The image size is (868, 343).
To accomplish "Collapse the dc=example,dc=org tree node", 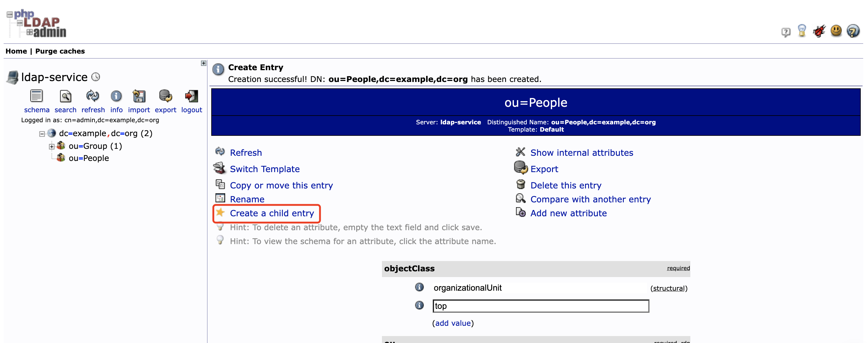I will click(x=42, y=134).
